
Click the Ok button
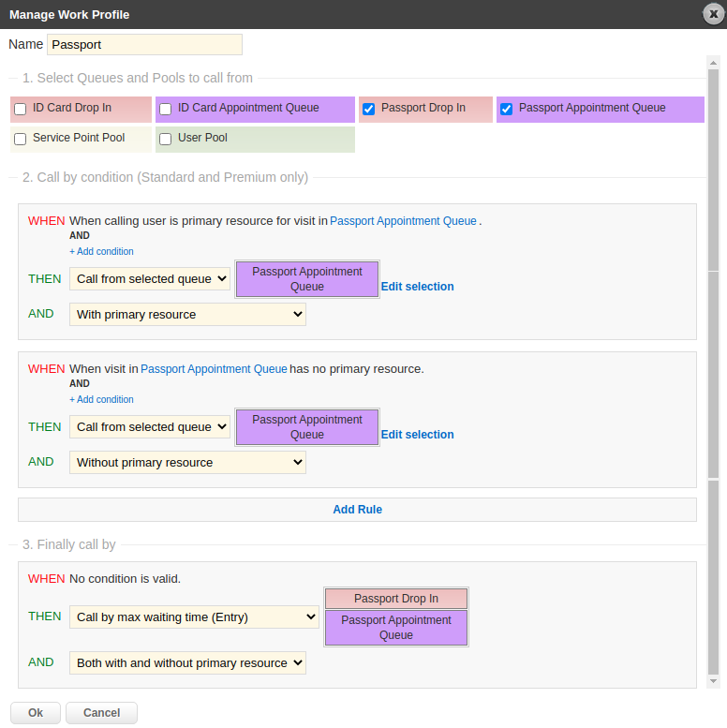click(x=36, y=713)
